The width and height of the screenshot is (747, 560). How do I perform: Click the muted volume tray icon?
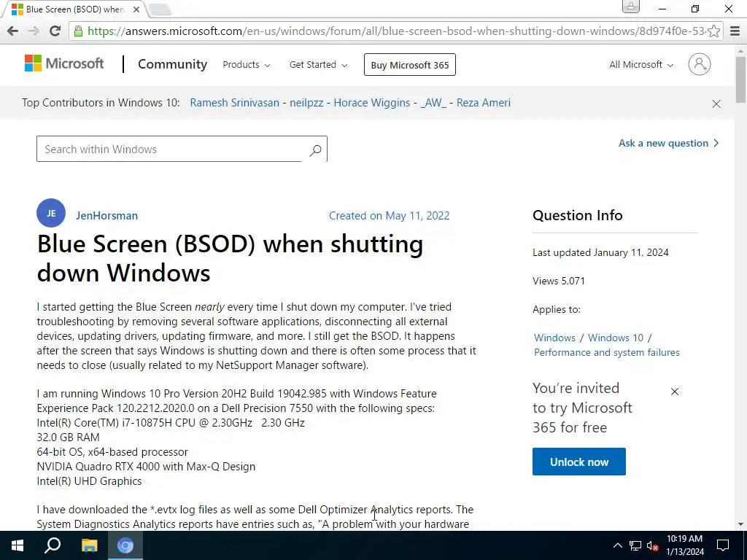pos(652,545)
